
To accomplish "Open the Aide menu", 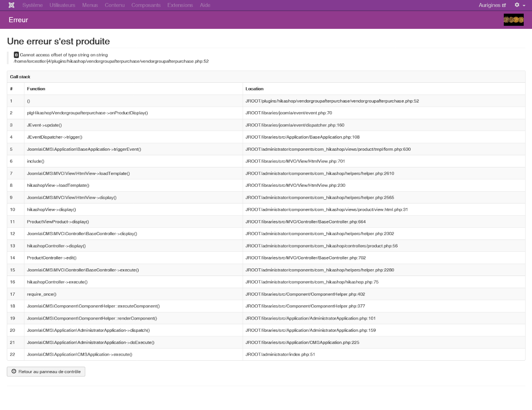I will coord(205,5).
